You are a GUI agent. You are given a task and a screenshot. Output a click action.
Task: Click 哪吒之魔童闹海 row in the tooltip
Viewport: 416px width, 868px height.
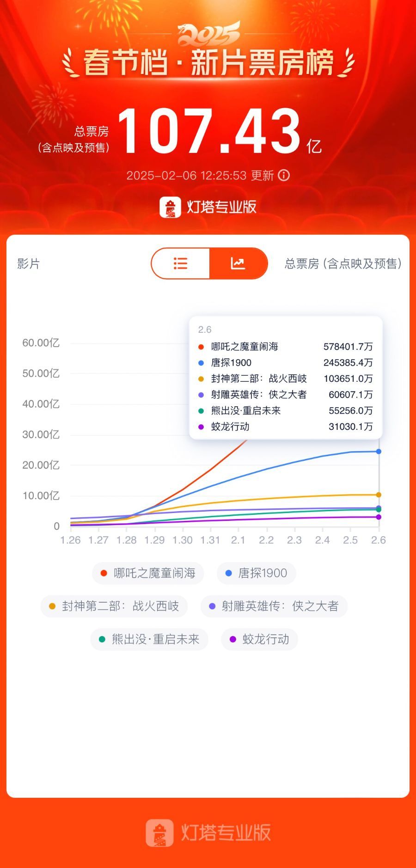[x=285, y=347]
